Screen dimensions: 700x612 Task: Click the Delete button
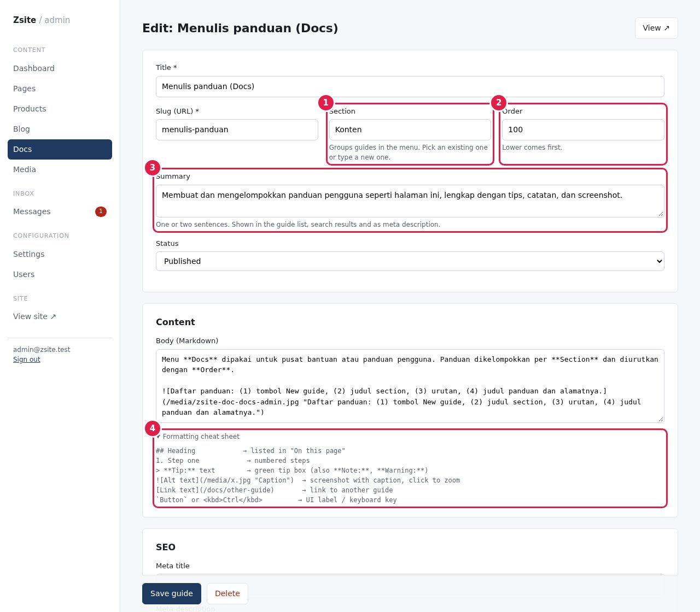point(227,593)
